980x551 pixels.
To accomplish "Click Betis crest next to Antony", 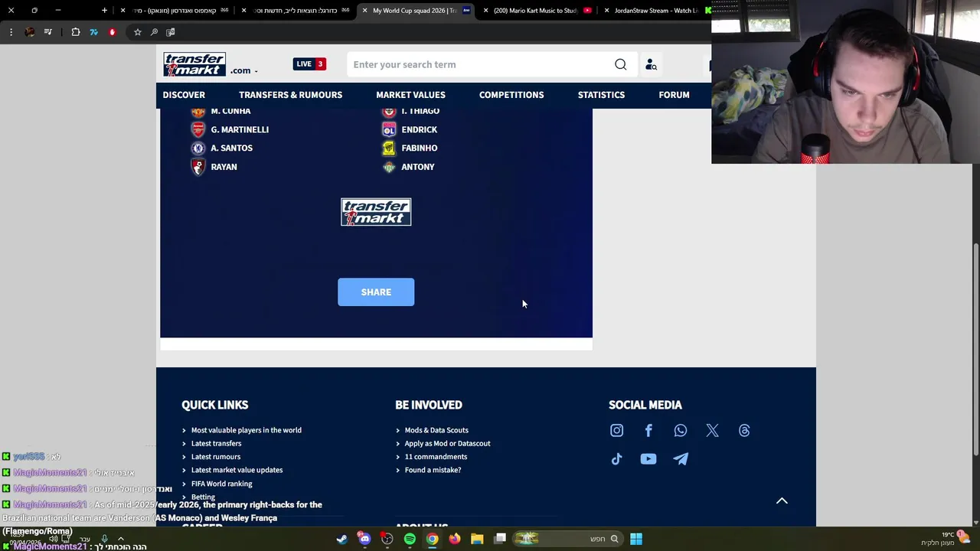I will point(389,167).
